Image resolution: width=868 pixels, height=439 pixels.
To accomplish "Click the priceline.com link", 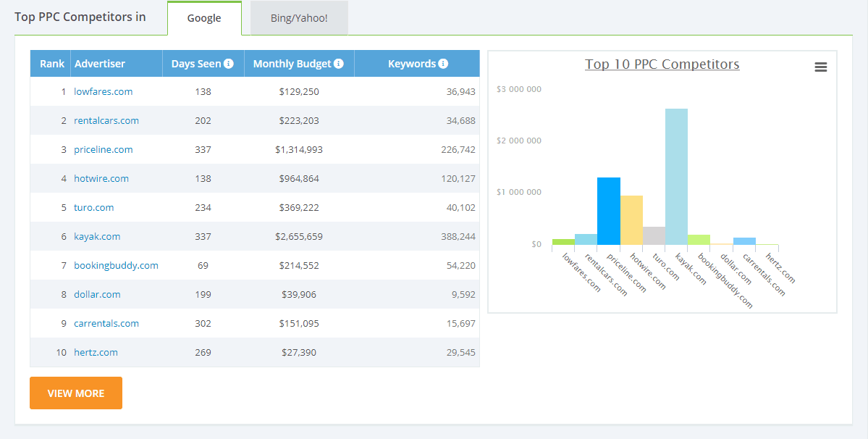I will (x=103, y=149).
